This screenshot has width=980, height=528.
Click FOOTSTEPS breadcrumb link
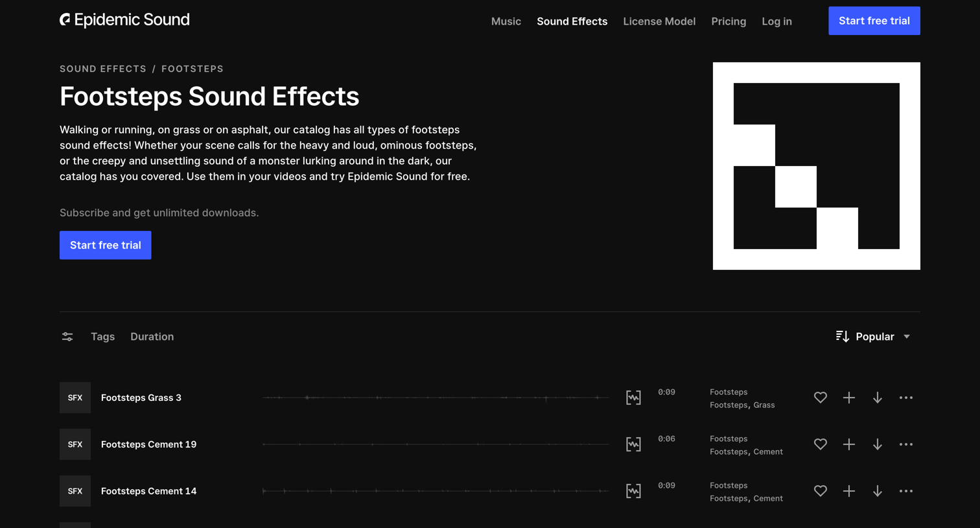click(192, 69)
